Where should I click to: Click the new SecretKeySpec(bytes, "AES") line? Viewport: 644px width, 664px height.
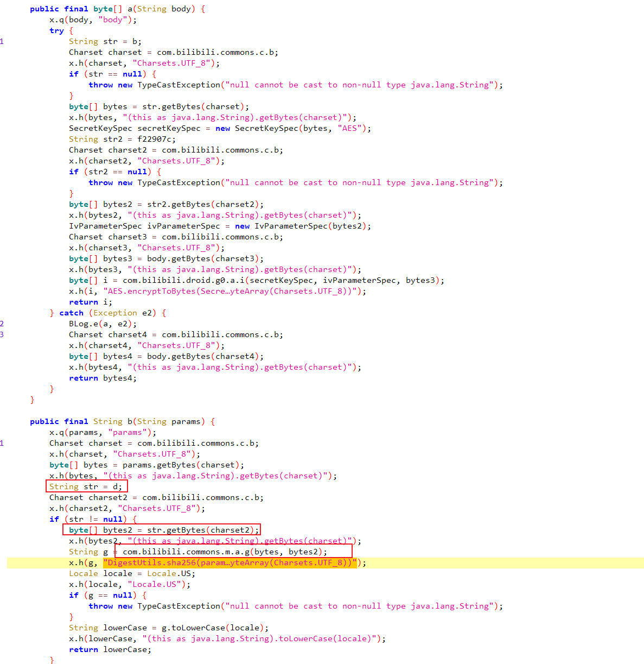[220, 128]
